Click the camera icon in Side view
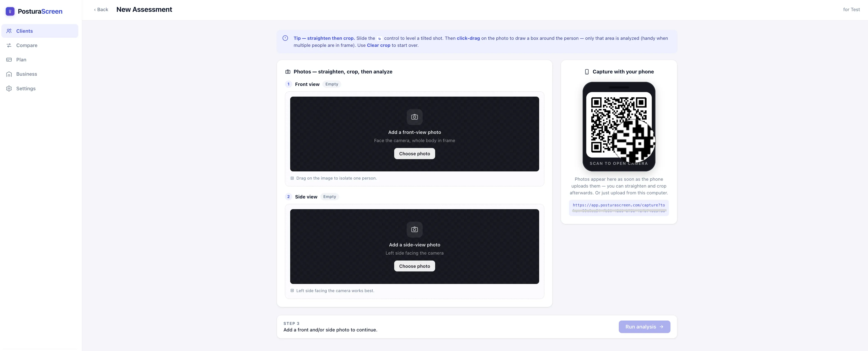The image size is (868, 351). pyautogui.click(x=414, y=230)
